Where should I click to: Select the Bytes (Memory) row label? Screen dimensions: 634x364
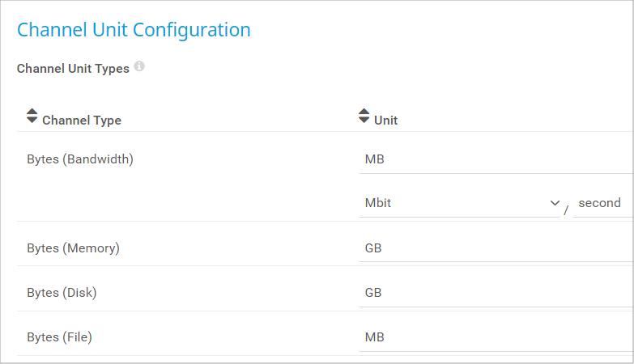coord(73,248)
